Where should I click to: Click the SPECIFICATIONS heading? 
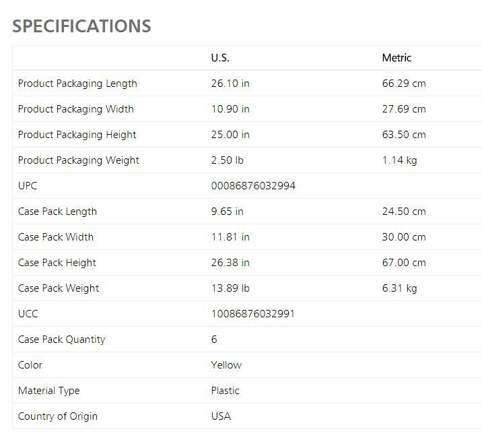81,26
